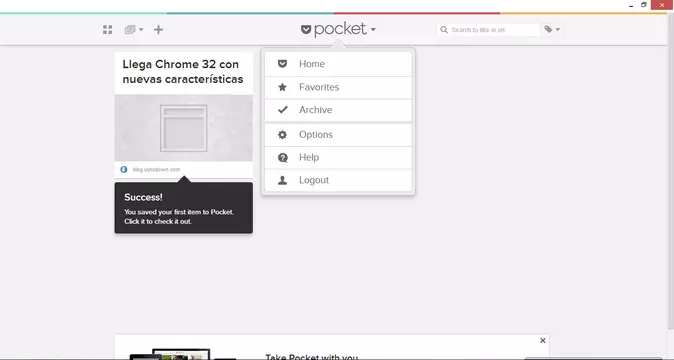Click the question mark Help icon
The image size is (674, 360).
282,158
